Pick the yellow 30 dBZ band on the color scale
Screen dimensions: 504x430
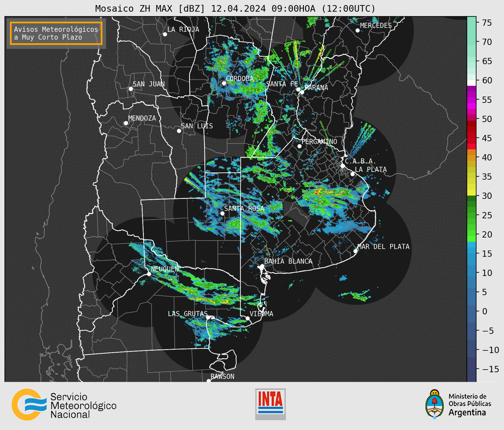[471, 193]
